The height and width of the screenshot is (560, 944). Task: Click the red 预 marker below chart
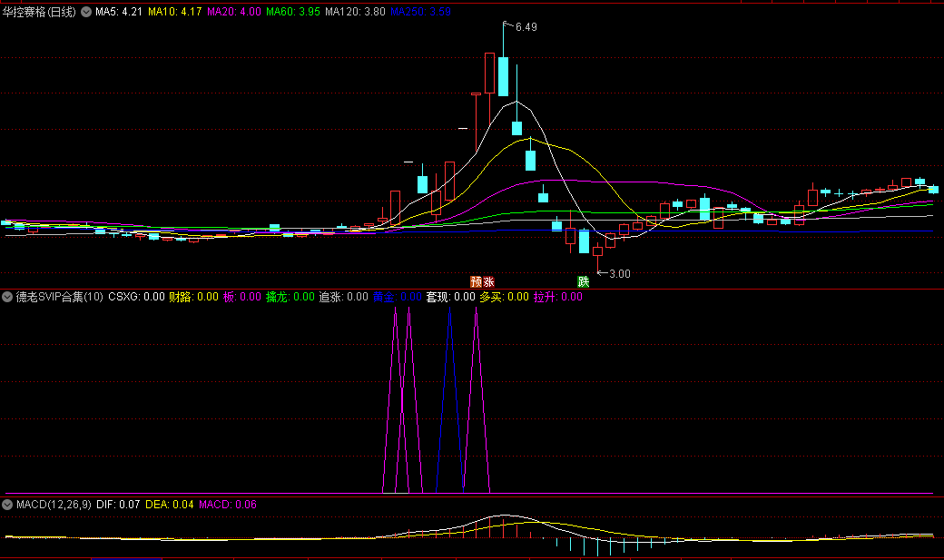pyautogui.click(x=476, y=281)
